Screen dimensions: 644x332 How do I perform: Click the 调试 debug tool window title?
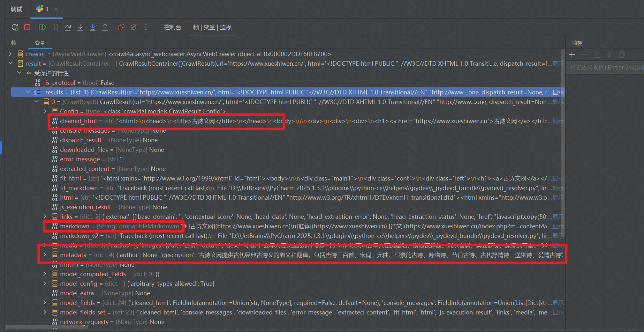coord(17,9)
